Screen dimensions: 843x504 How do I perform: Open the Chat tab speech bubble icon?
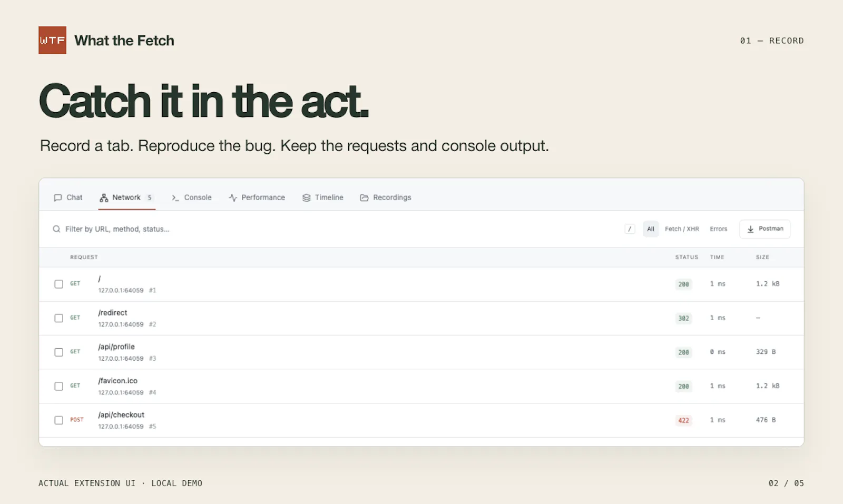click(58, 197)
